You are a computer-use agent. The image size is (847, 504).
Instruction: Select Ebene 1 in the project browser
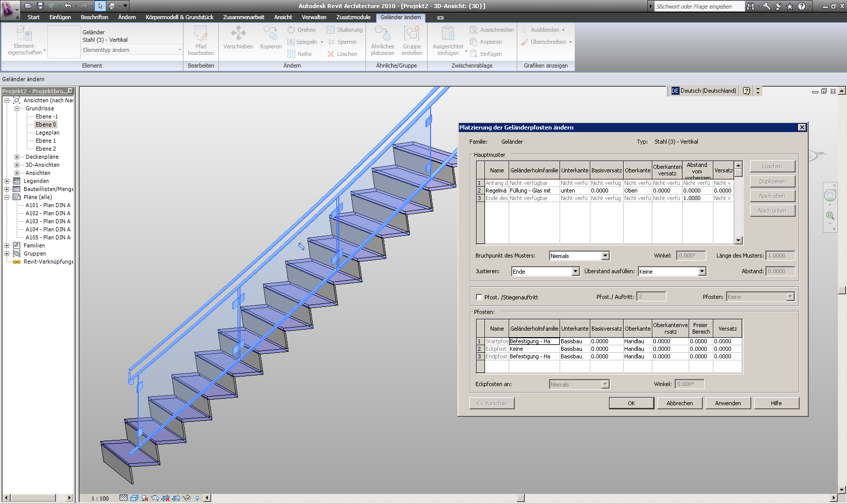[x=45, y=141]
